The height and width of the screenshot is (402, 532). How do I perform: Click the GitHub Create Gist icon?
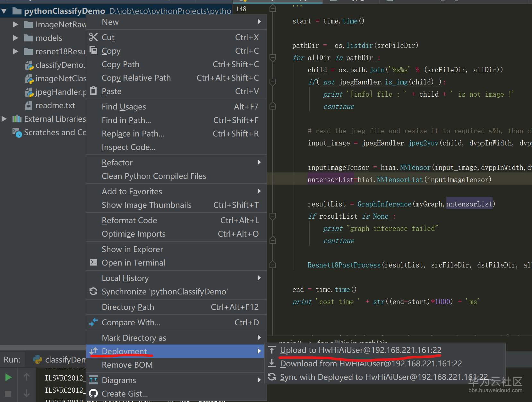pos(93,393)
